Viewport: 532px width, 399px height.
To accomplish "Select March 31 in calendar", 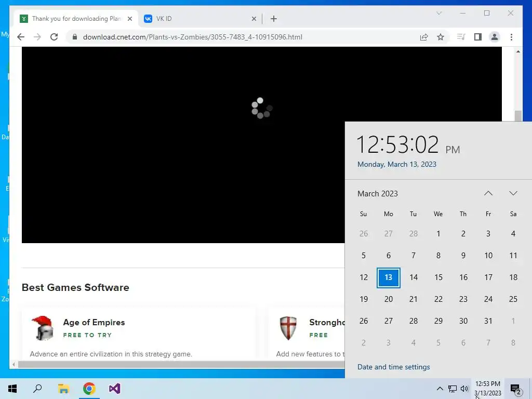I will click(x=488, y=321).
